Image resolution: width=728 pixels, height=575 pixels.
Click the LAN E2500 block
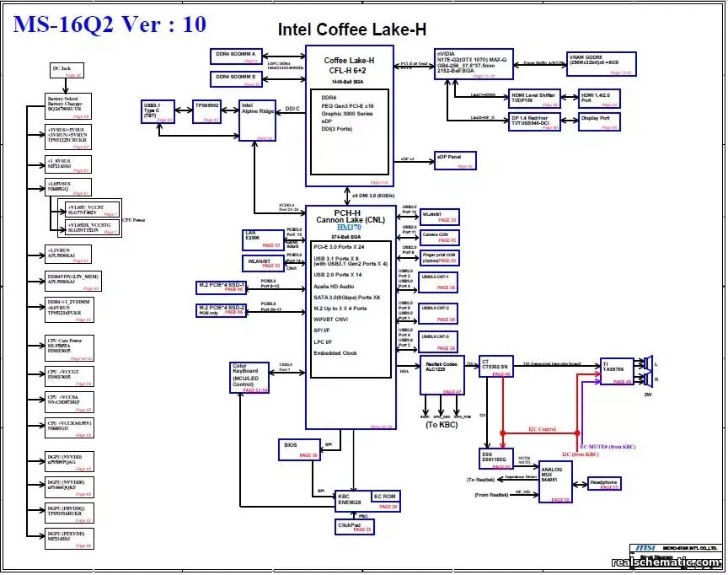[x=263, y=239]
